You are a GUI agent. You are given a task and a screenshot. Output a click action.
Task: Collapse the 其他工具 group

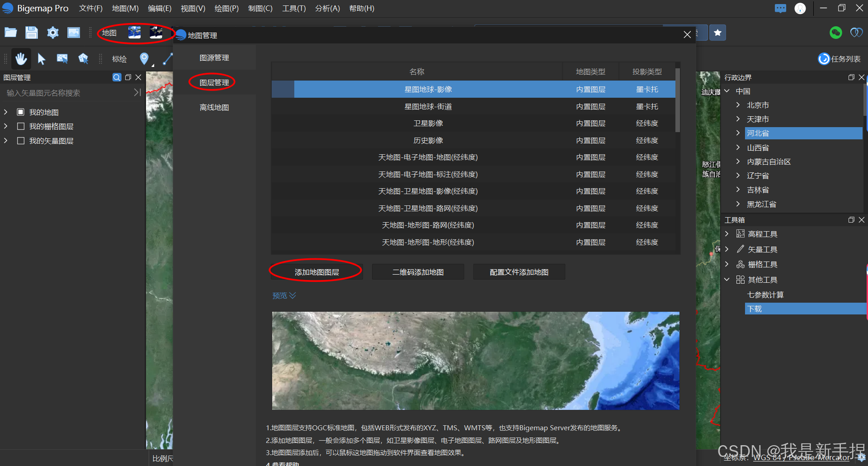[727, 280]
